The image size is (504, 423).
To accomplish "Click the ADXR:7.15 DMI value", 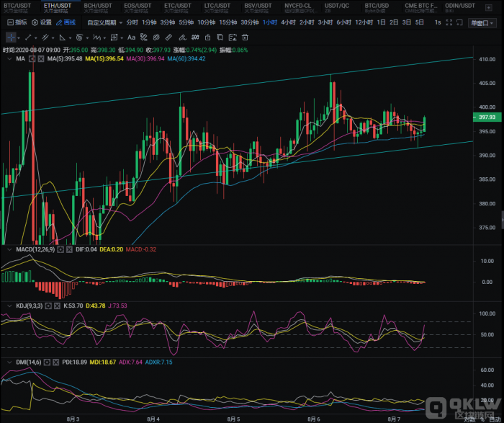I will coord(159,362).
